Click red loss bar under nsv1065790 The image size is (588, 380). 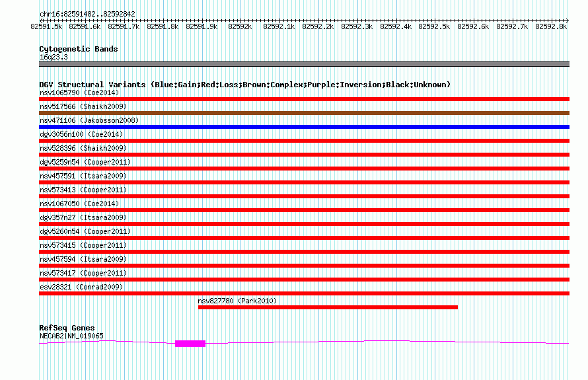click(x=304, y=99)
